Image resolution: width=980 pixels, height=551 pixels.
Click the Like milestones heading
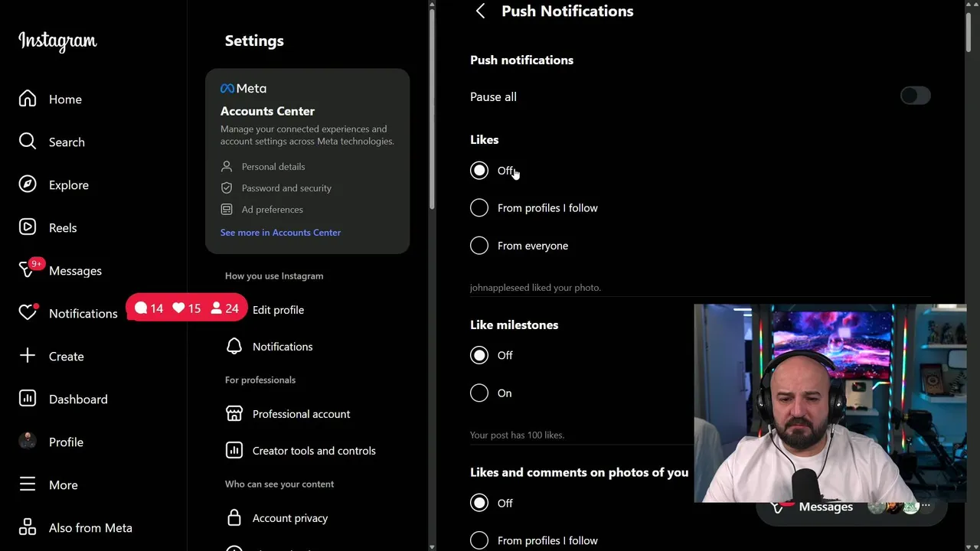[x=514, y=325]
